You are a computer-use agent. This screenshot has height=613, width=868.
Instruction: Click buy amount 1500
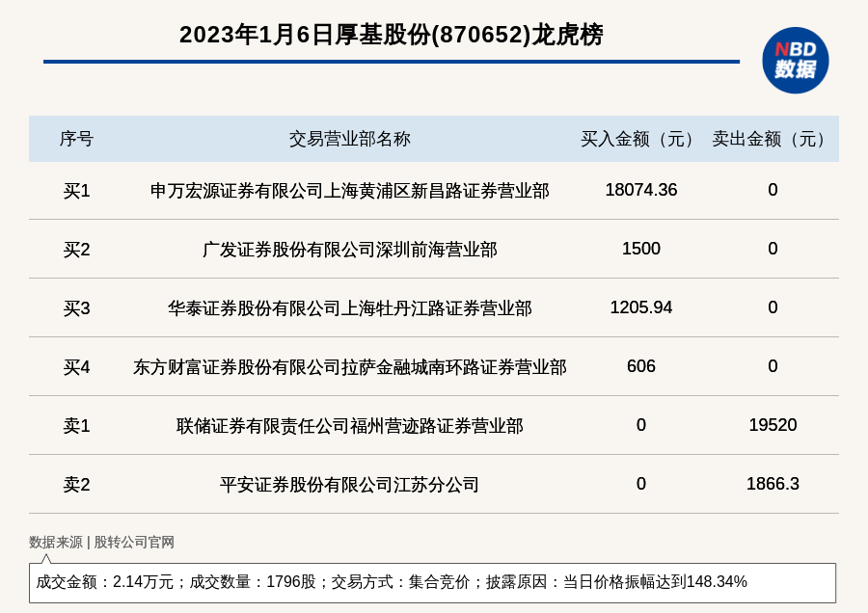[641, 249]
